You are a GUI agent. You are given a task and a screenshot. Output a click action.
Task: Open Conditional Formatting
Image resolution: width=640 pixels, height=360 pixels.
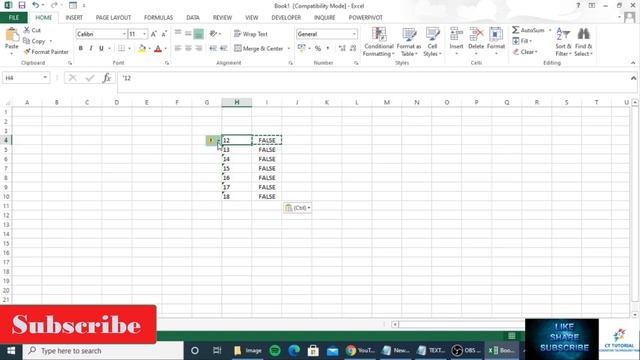pos(379,42)
